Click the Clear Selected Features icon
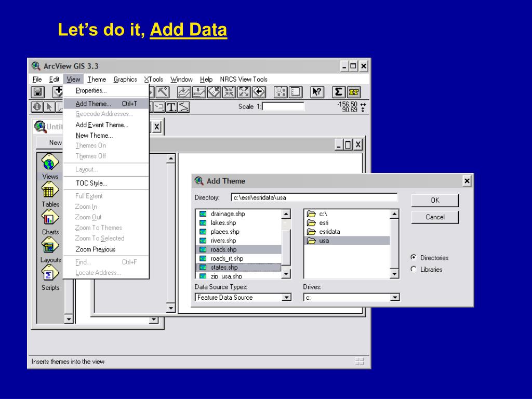532x399 pixels. point(296,92)
